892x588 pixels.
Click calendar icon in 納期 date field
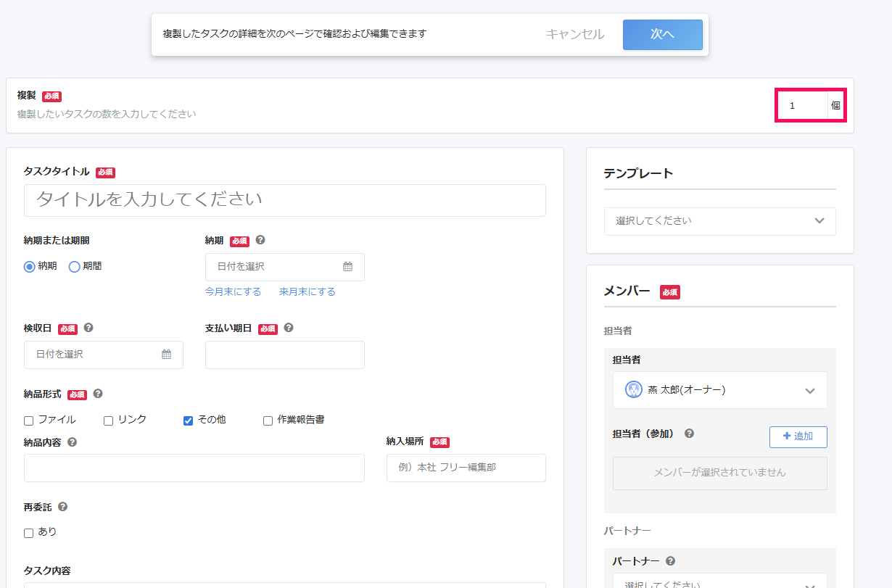coord(348,267)
